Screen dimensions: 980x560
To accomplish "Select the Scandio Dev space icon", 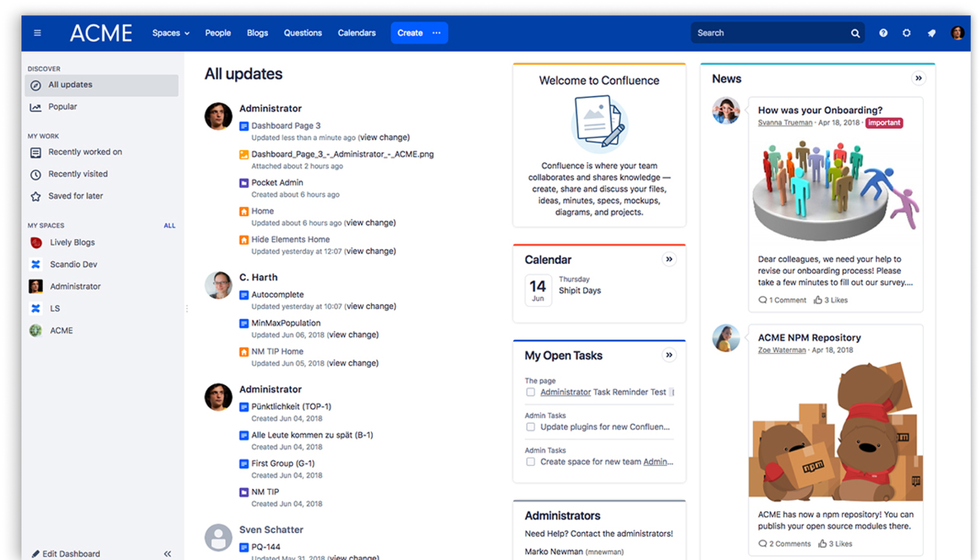I will [36, 264].
